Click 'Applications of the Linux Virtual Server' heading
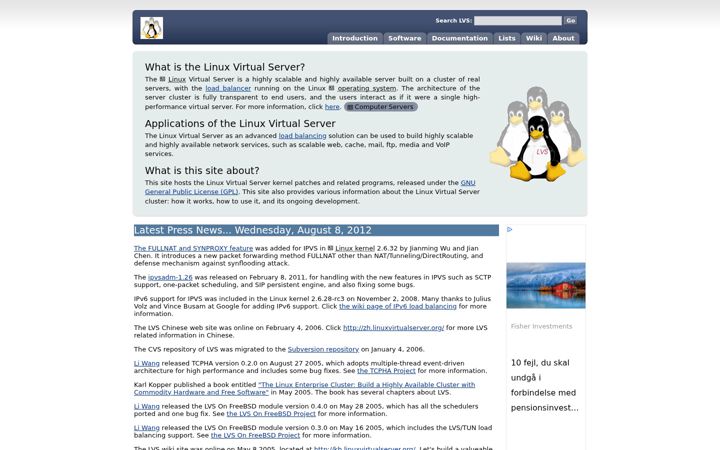The height and width of the screenshot is (450, 720). coord(240,124)
